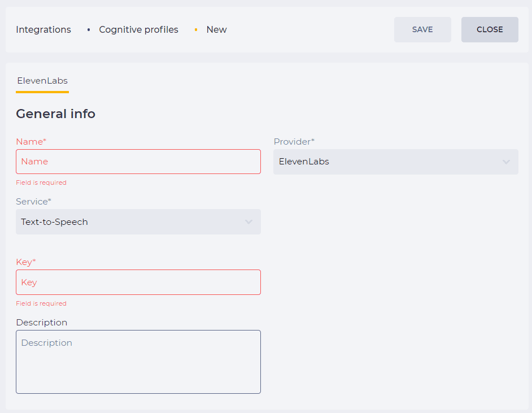Click the SAVE button
Screen dimensions: 532x413
(x=422, y=29)
